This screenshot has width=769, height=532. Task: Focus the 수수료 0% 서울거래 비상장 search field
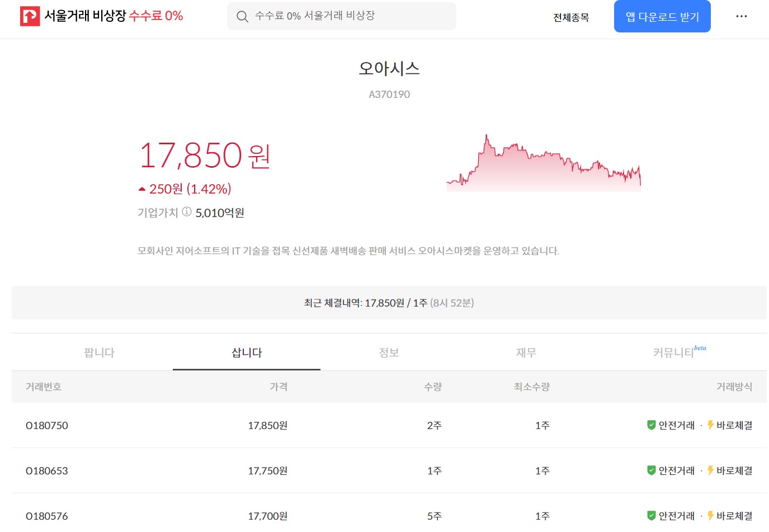click(342, 16)
